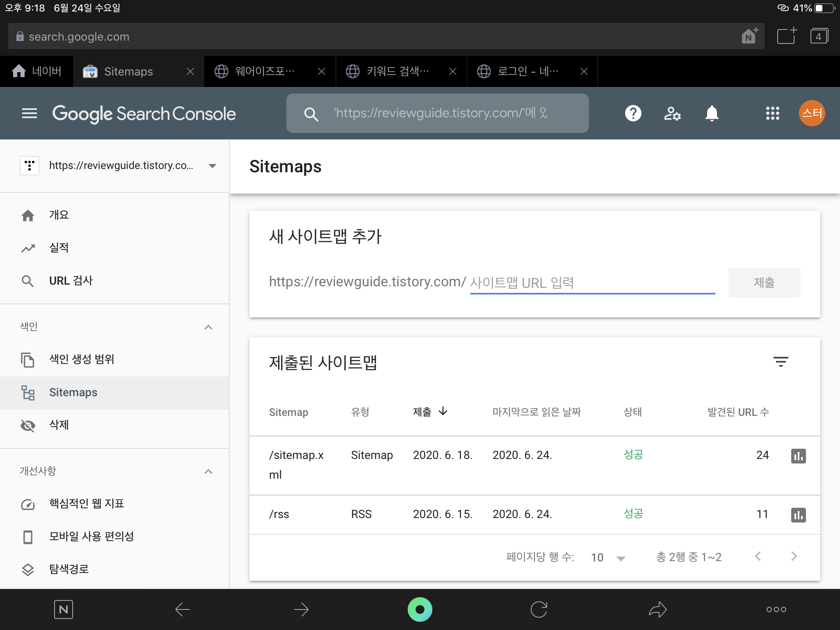Screen dimensions: 840x630
Task: Click the 성공 status in /sitemap.xml row
Action: click(633, 454)
